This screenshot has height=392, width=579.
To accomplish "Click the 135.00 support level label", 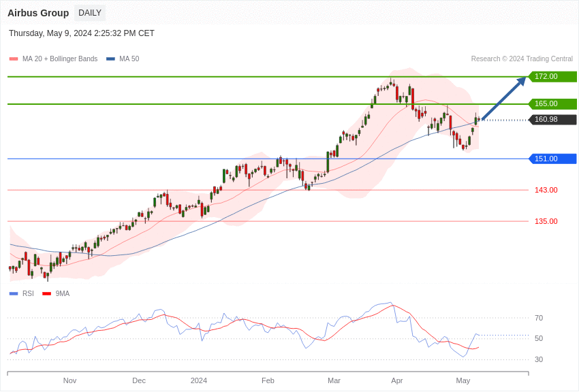I will (546, 221).
